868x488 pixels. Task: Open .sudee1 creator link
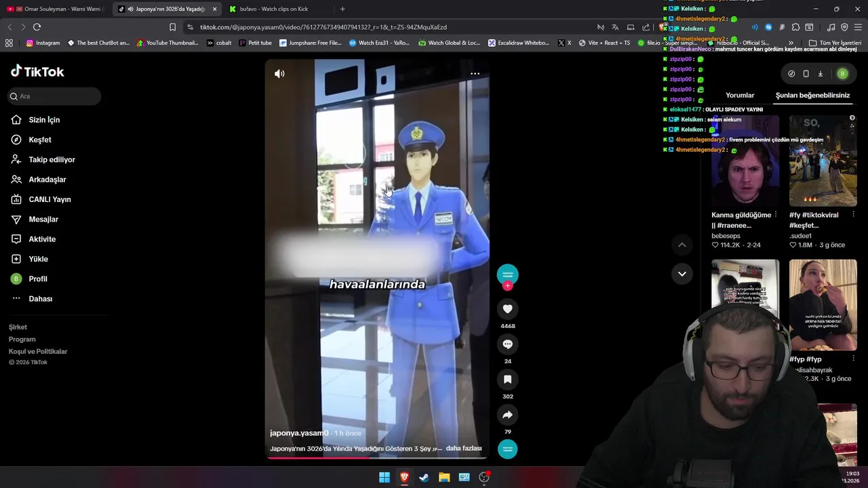[800, 236]
